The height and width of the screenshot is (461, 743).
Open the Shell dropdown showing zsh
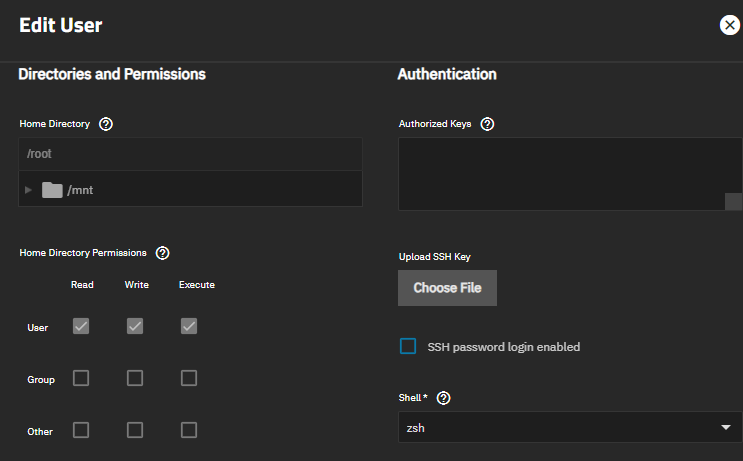click(x=570, y=427)
